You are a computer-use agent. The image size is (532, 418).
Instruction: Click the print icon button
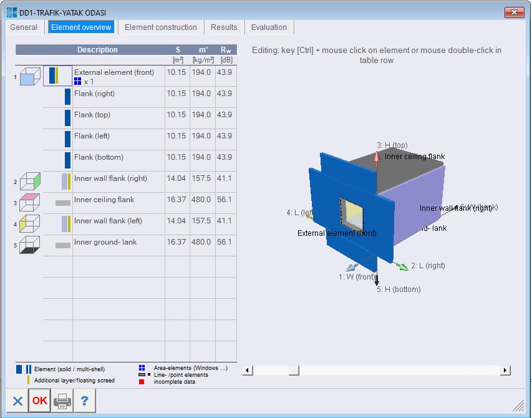click(62, 401)
